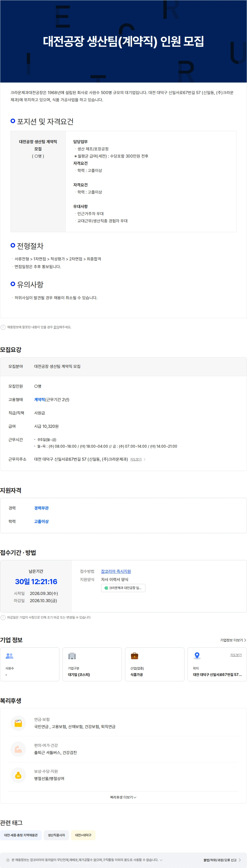Click the industry briefcase icon
The width and height of the screenshot is (247, 868).
click(135, 656)
